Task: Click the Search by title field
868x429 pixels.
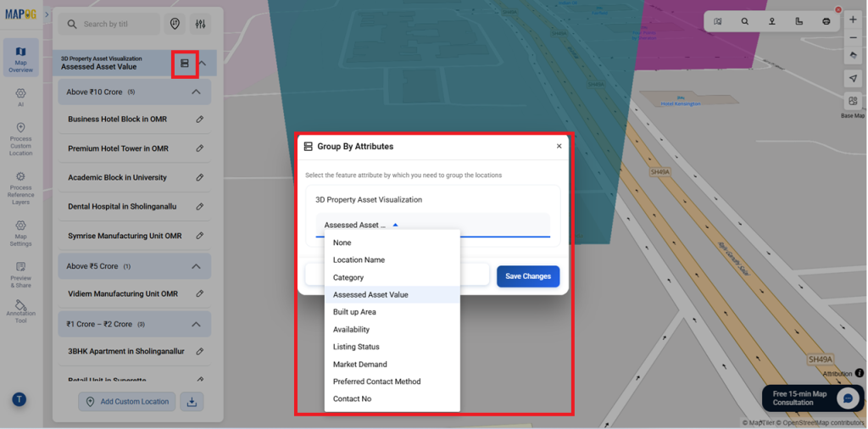Action: [109, 24]
